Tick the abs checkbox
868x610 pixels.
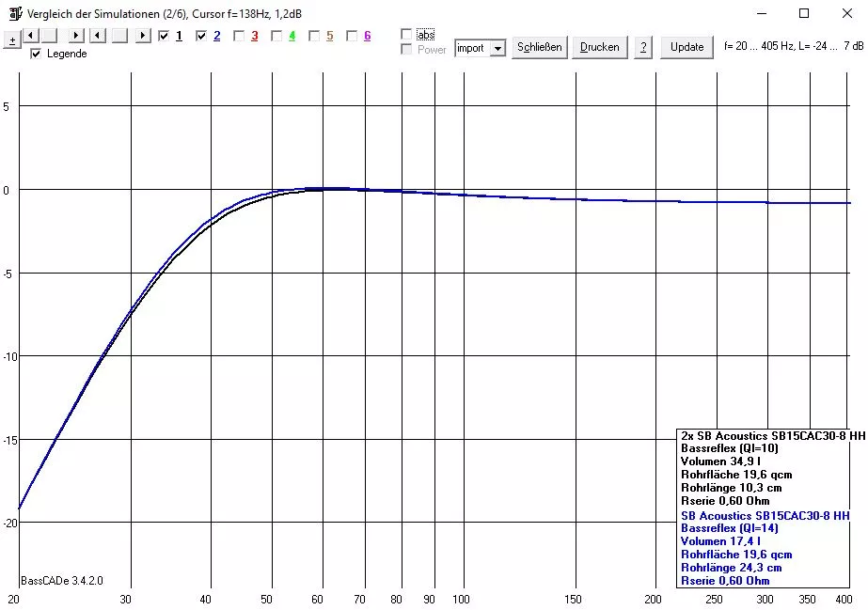tap(406, 34)
